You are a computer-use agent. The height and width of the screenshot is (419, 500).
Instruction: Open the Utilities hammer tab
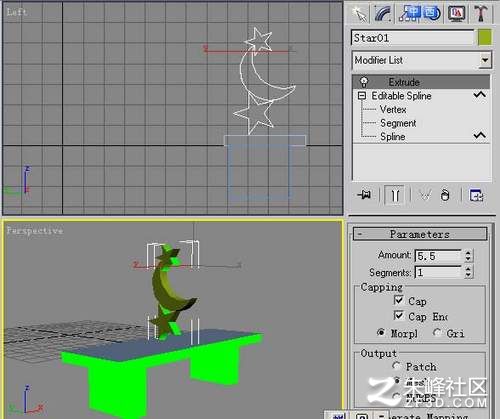coord(480,14)
